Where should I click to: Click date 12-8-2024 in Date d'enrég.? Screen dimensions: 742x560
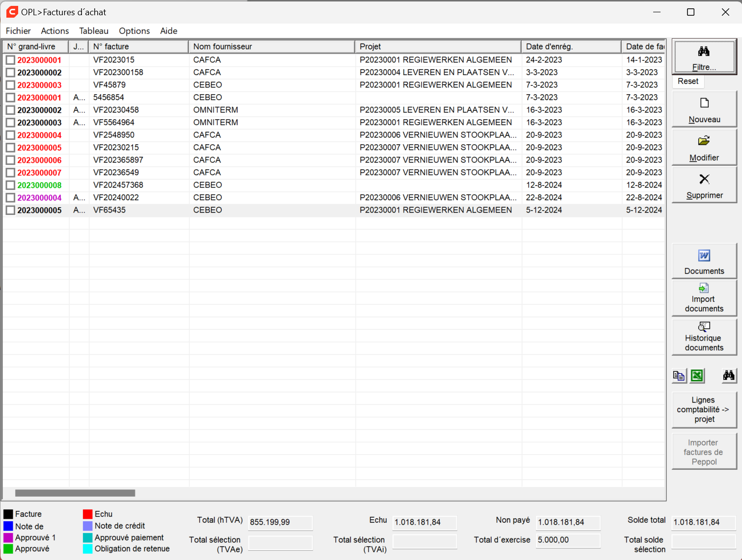(544, 185)
